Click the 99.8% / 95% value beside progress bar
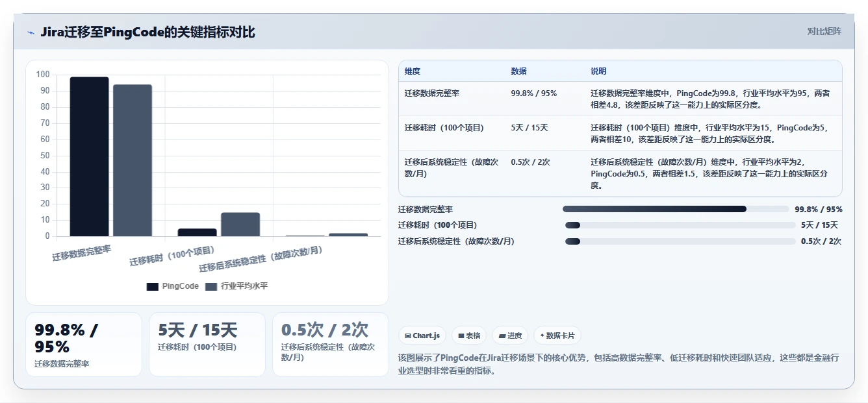 (819, 209)
